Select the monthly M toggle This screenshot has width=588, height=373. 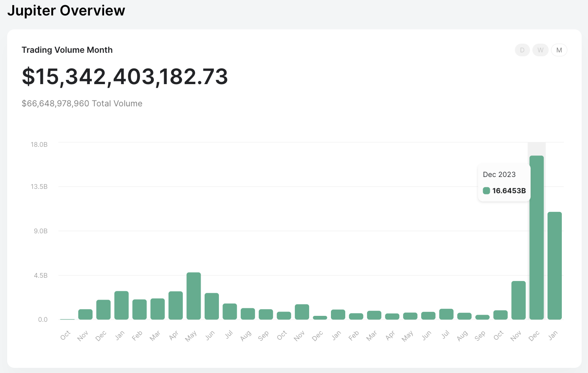(559, 50)
